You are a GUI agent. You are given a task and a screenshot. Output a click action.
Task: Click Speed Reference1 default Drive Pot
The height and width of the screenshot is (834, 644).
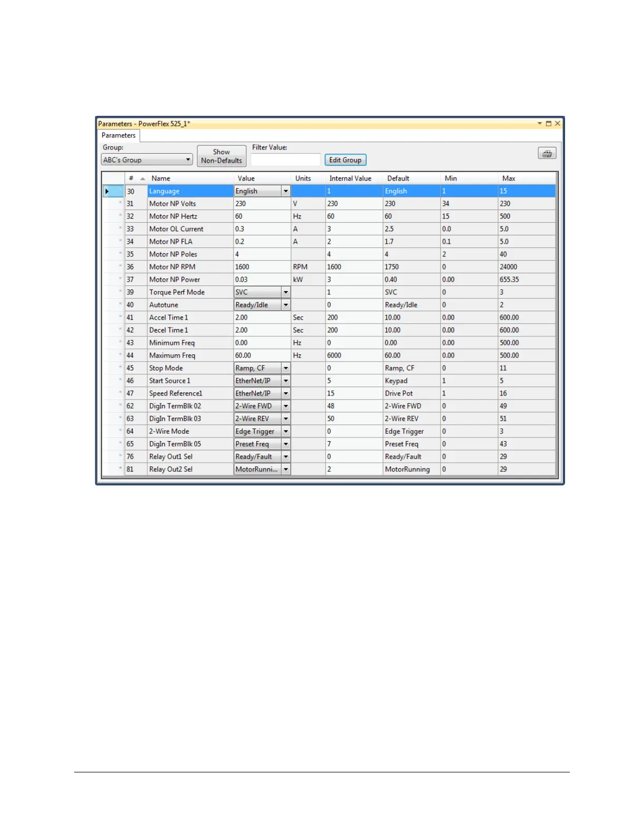click(412, 393)
